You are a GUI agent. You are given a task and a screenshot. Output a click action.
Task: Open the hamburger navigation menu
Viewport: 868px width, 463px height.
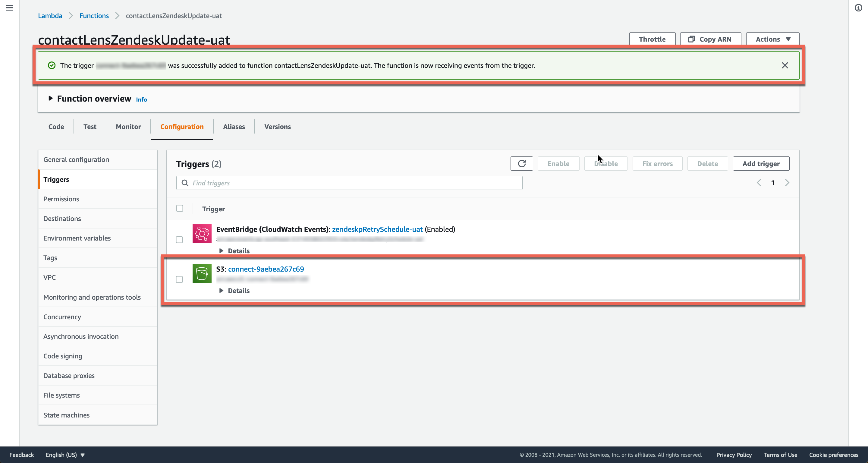(x=9, y=8)
